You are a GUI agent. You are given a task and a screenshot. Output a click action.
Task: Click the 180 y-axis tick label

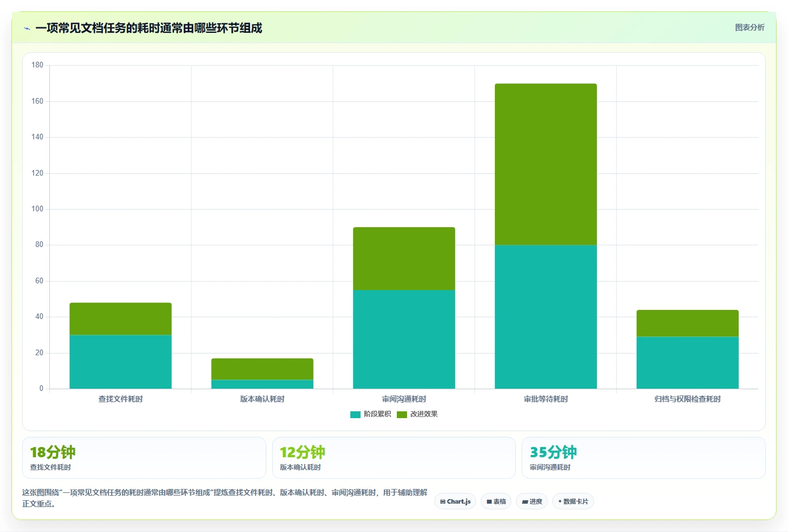pyautogui.click(x=37, y=65)
